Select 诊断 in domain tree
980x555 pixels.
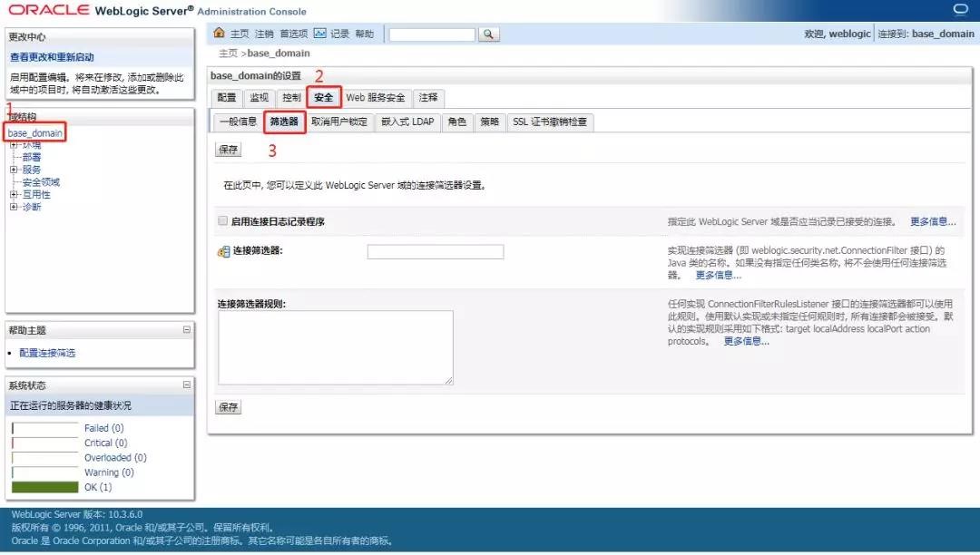32,207
